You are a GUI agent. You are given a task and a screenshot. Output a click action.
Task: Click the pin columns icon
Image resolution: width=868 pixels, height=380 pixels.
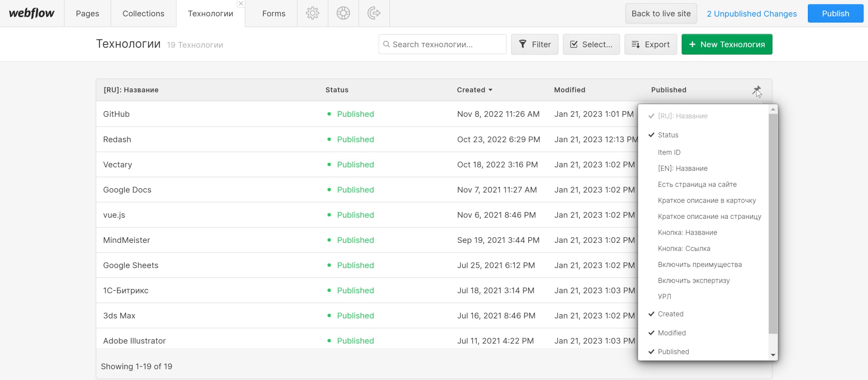tap(756, 90)
